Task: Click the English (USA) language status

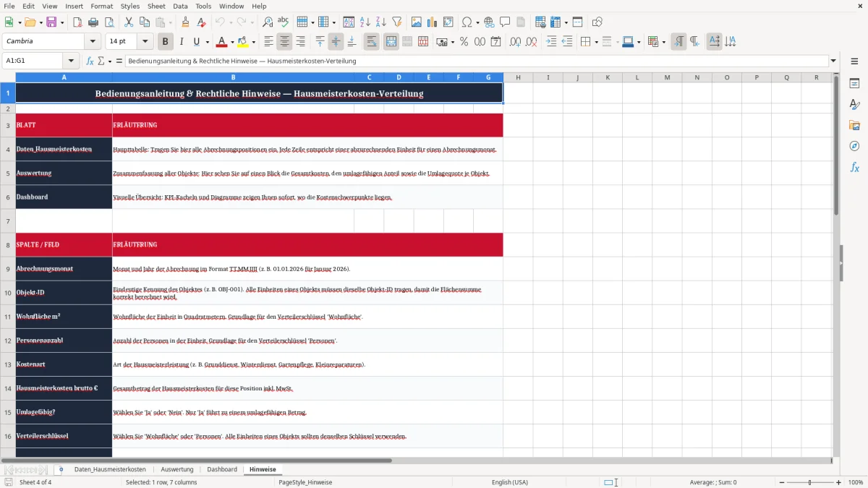Action: [x=510, y=482]
